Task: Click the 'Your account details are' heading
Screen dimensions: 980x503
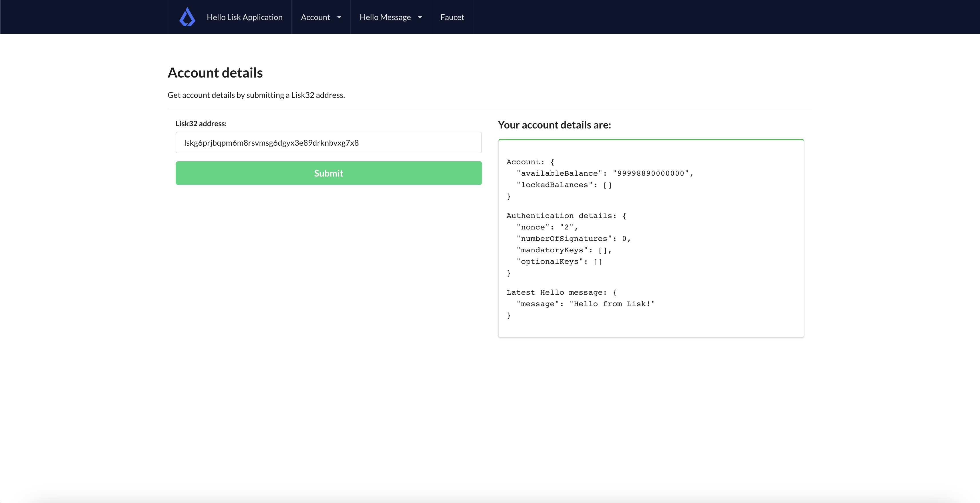Action: tap(554, 125)
